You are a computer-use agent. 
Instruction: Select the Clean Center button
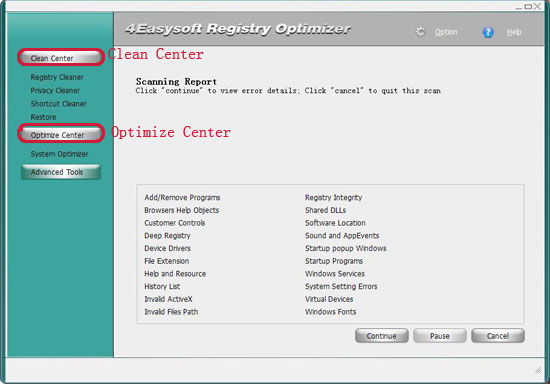(x=61, y=58)
